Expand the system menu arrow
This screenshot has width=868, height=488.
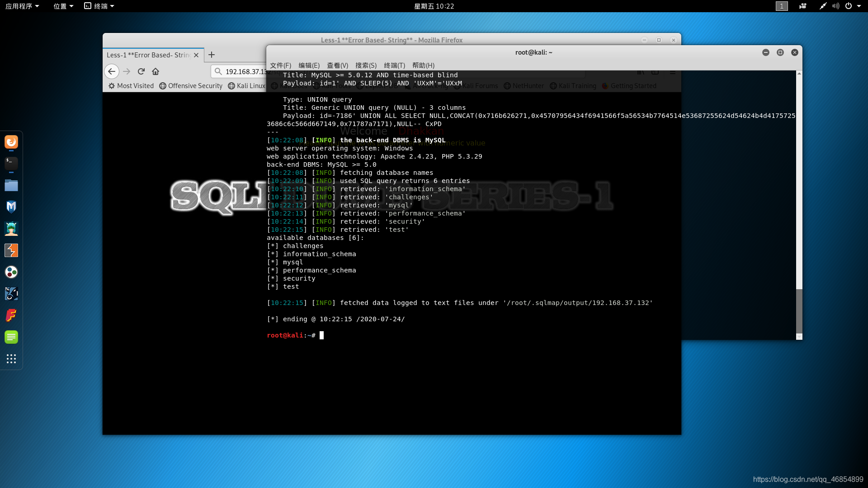click(859, 6)
